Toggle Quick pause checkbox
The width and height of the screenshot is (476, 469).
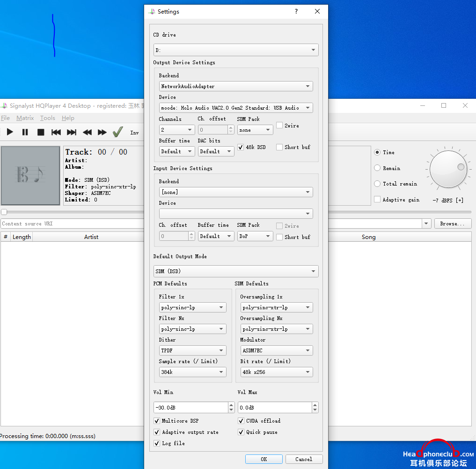pyautogui.click(x=241, y=432)
